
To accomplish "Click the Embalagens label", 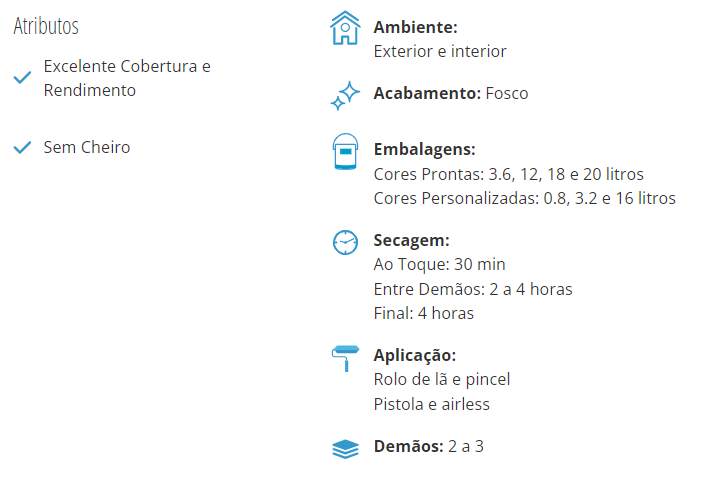I will pyautogui.click(x=425, y=149).
